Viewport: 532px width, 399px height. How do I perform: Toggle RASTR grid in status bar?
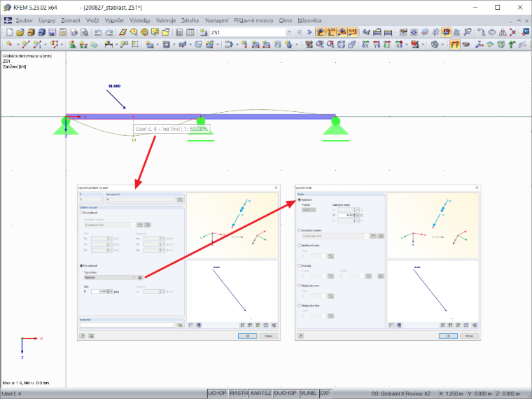239,393
